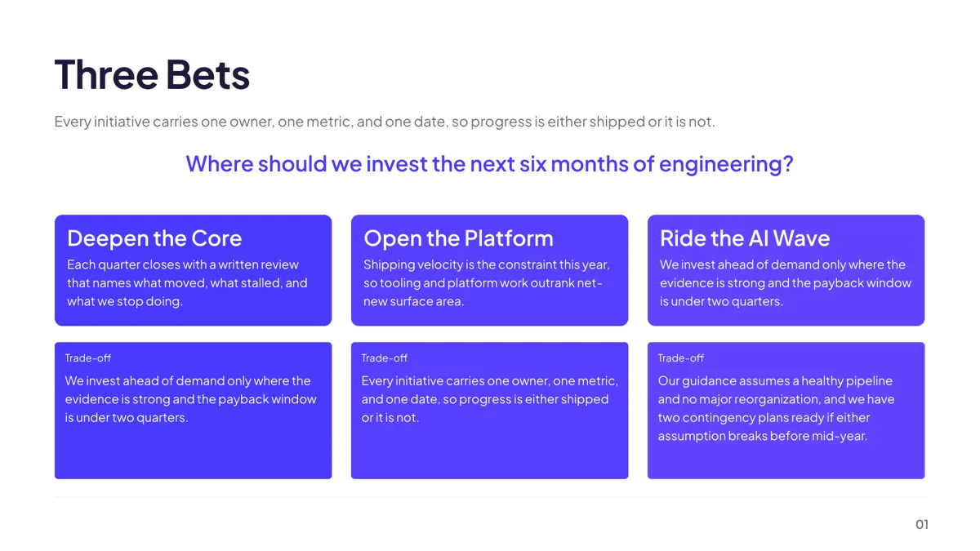Image resolution: width=980 pixels, height=551 pixels.
Task: Select the trade-off text about healthy pipeline guidance
Action: pyautogui.click(x=777, y=408)
